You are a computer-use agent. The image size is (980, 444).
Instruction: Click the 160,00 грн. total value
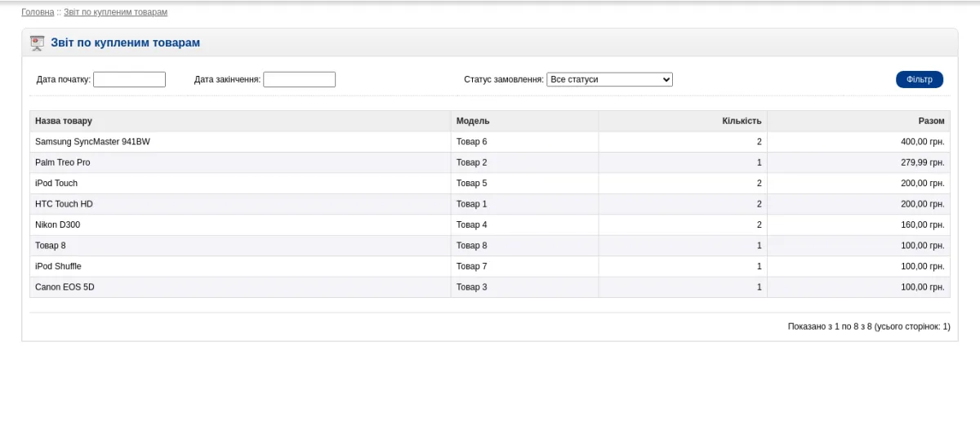[x=923, y=225]
